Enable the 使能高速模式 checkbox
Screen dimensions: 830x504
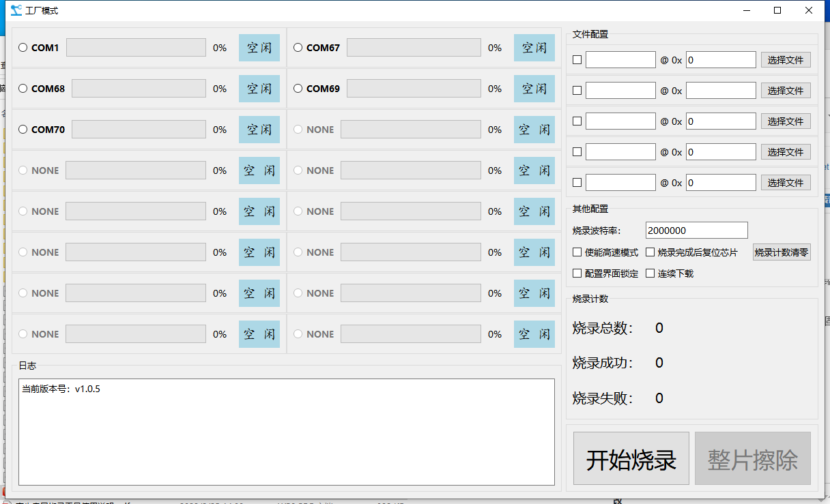point(577,252)
